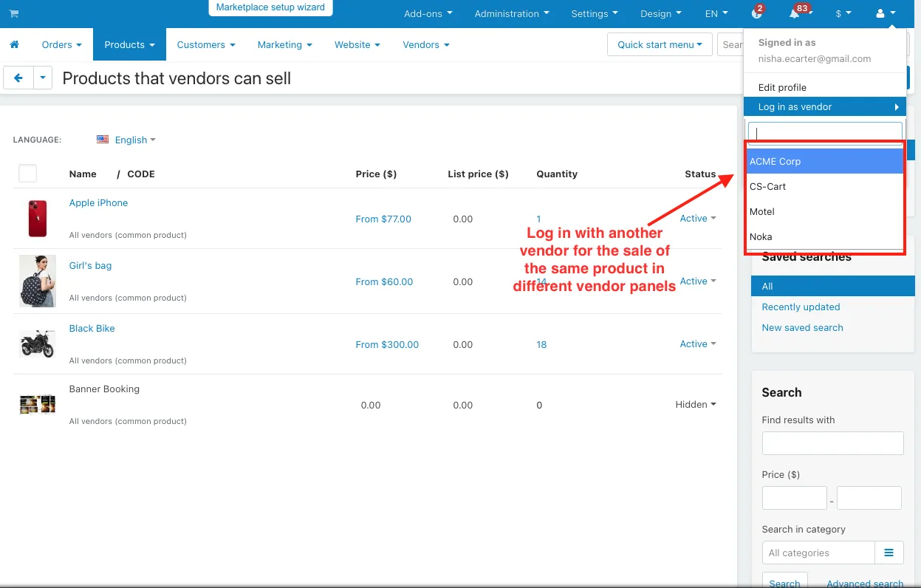Image resolution: width=921 pixels, height=588 pixels.
Task: Open the shopping cart storefront icon
Action: click(x=14, y=13)
